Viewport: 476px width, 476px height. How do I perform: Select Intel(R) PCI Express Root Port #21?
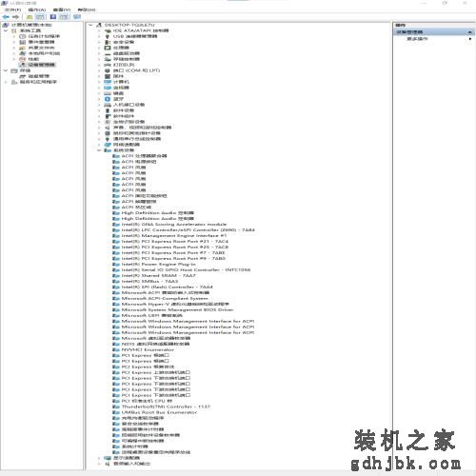(x=175, y=242)
